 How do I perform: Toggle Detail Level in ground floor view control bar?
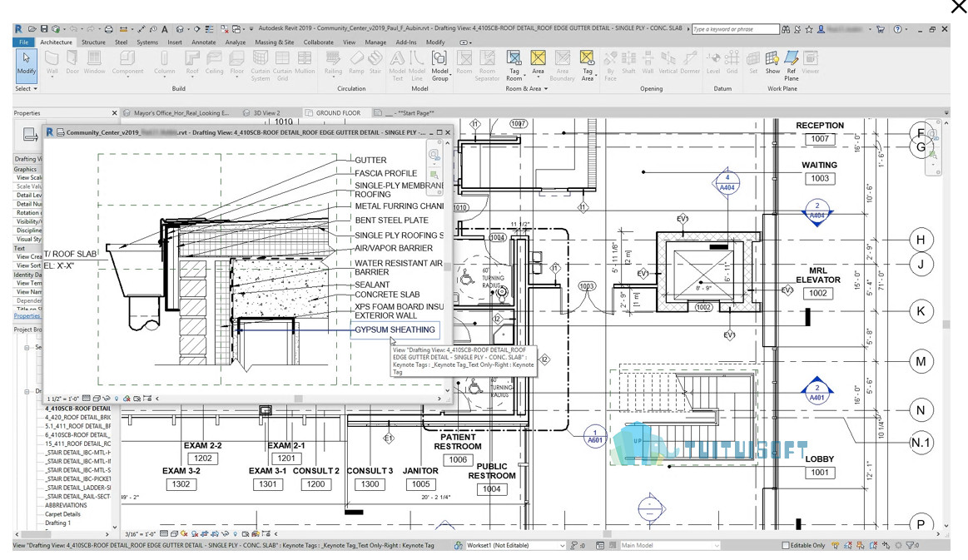[164, 533]
